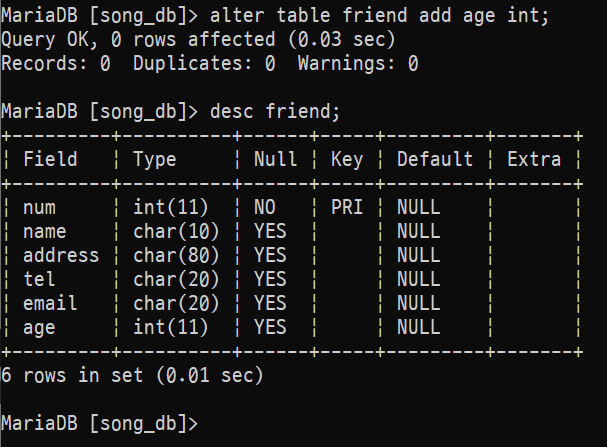
Task: Click the 'email' field name
Action: pyautogui.click(x=50, y=303)
